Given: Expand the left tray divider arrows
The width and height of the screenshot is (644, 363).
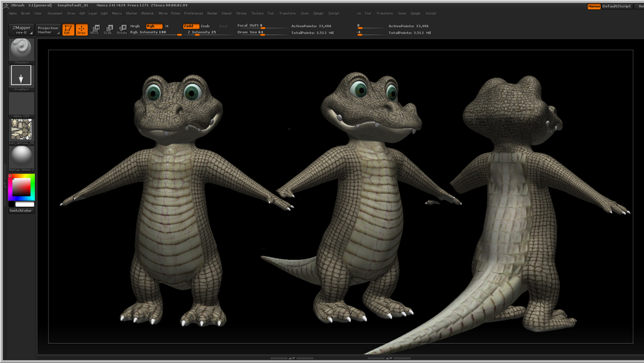Looking at the screenshot, I should coord(4,184).
